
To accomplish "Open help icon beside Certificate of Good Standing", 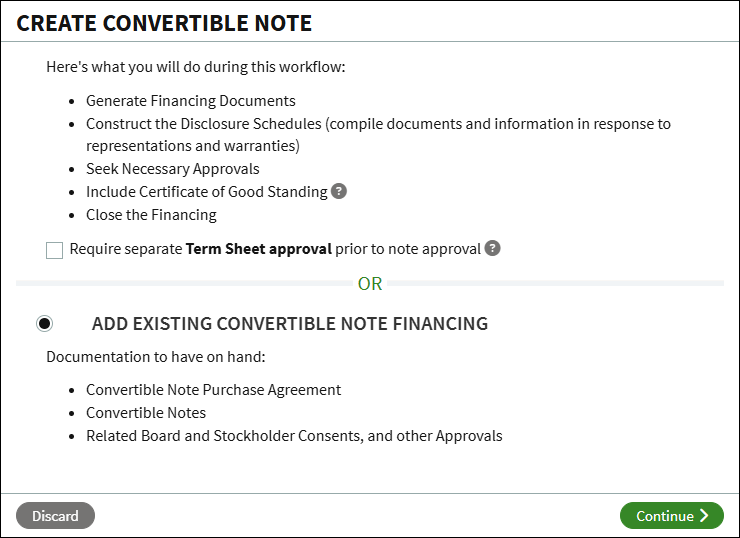I will click(x=338, y=191).
